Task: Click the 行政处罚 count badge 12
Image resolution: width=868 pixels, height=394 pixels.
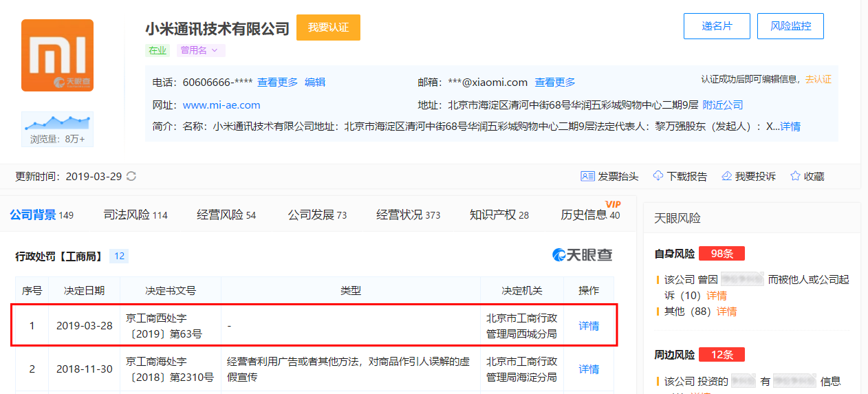Action: 120,256
